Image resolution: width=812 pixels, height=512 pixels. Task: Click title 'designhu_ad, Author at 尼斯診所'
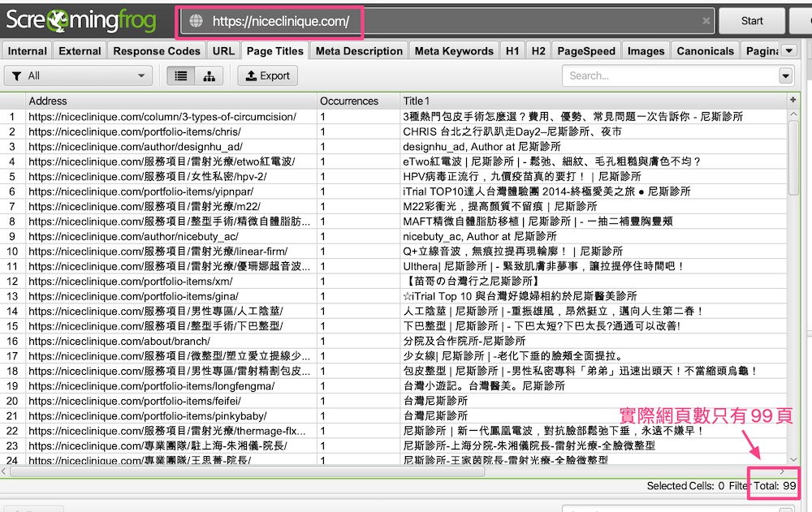pos(482,147)
